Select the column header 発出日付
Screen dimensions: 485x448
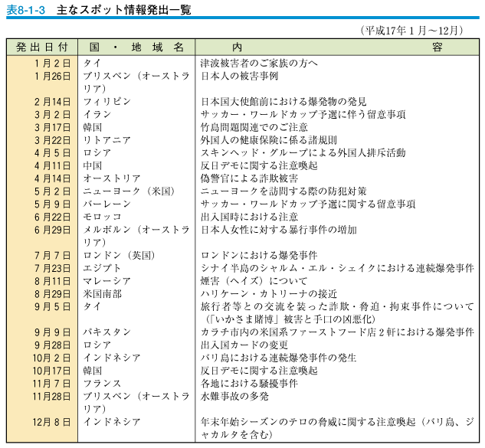coord(42,47)
